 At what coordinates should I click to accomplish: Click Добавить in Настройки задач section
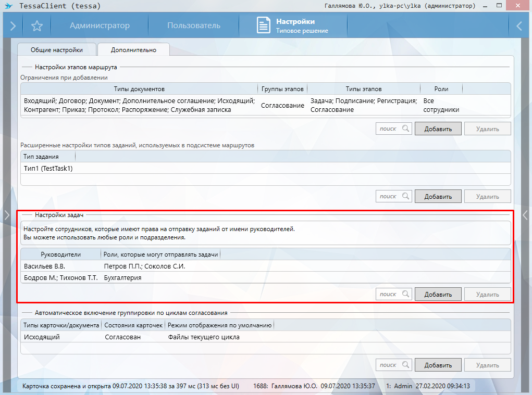click(x=438, y=295)
